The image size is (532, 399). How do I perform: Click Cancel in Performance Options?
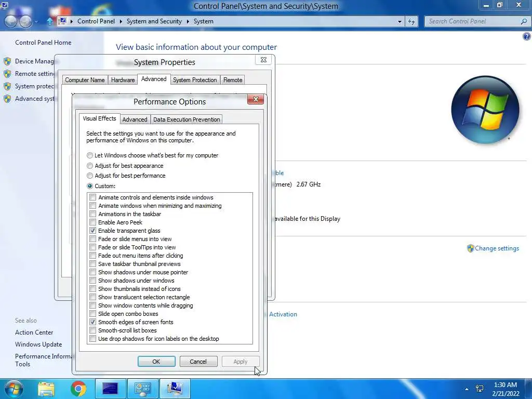tap(198, 362)
